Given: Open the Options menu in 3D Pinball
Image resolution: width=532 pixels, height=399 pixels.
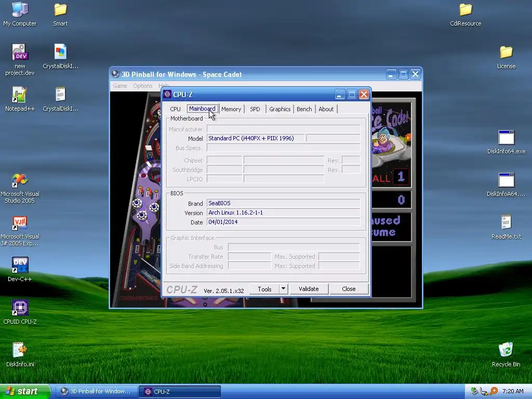Looking at the screenshot, I should (x=142, y=86).
